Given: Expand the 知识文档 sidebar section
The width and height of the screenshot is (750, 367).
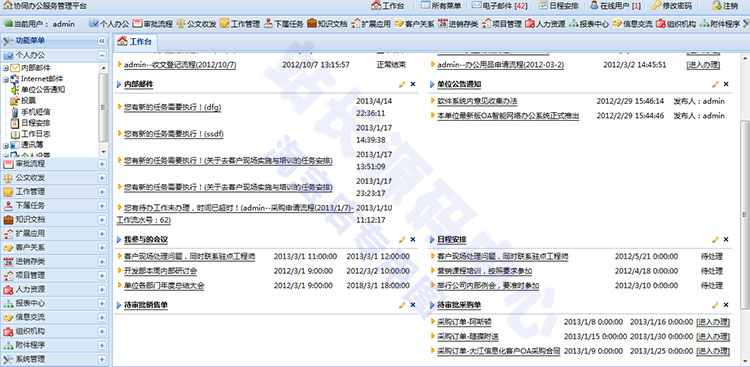Looking at the screenshot, I should [102, 220].
